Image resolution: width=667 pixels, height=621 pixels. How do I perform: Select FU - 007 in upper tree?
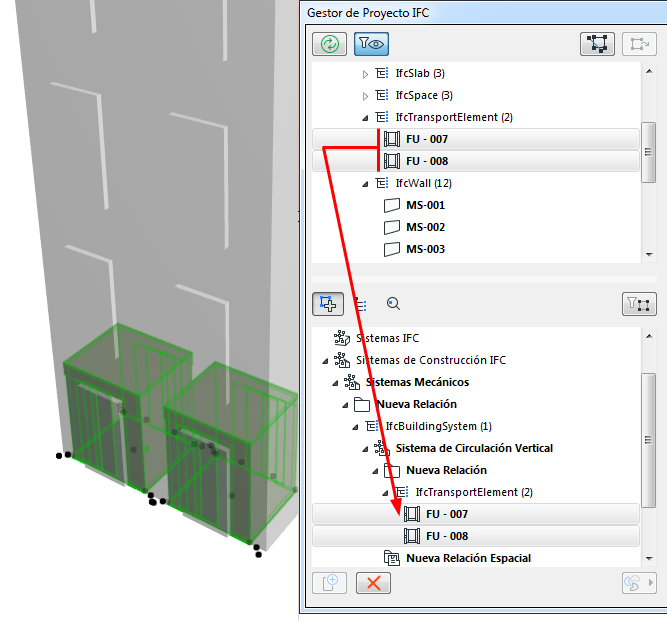point(476,139)
